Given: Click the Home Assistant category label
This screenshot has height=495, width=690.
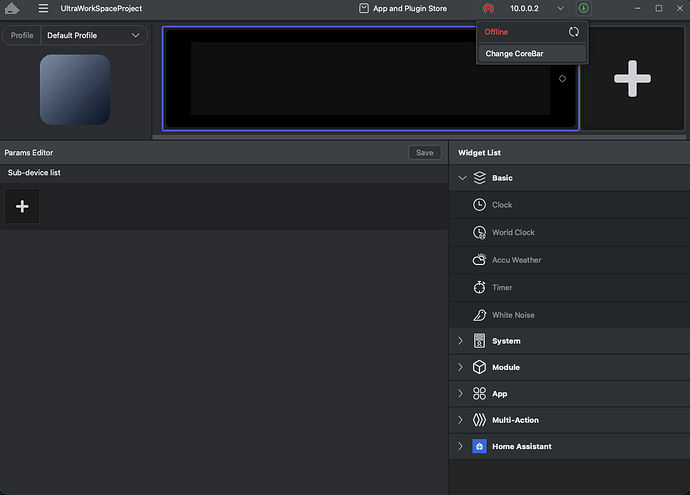Looking at the screenshot, I should (x=521, y=446).
